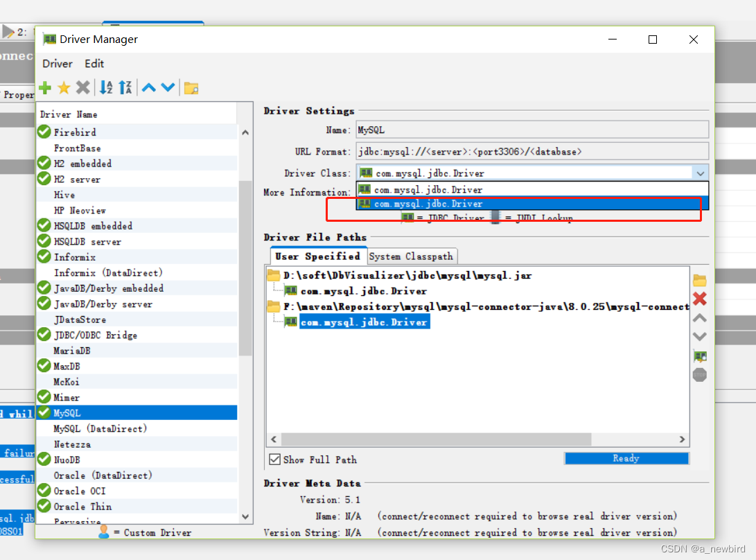Open the Edit menu
756x560 pixels.
pyautogui.click(x=94, y=63)
